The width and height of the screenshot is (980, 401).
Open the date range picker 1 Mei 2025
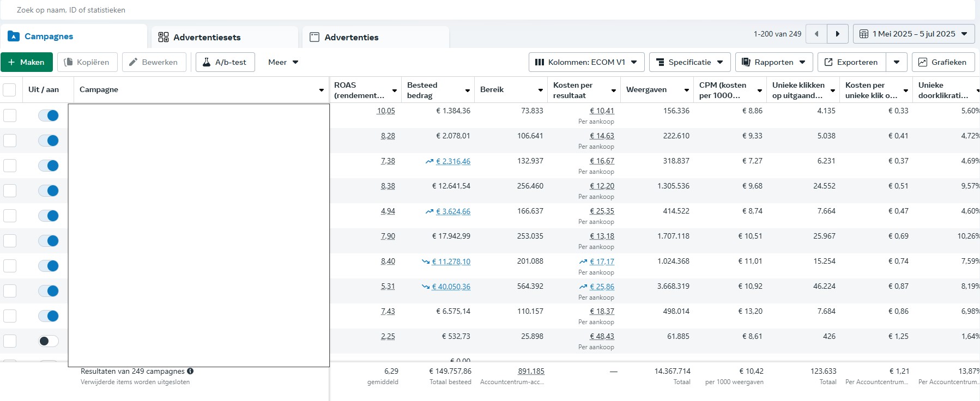point(914,34)
